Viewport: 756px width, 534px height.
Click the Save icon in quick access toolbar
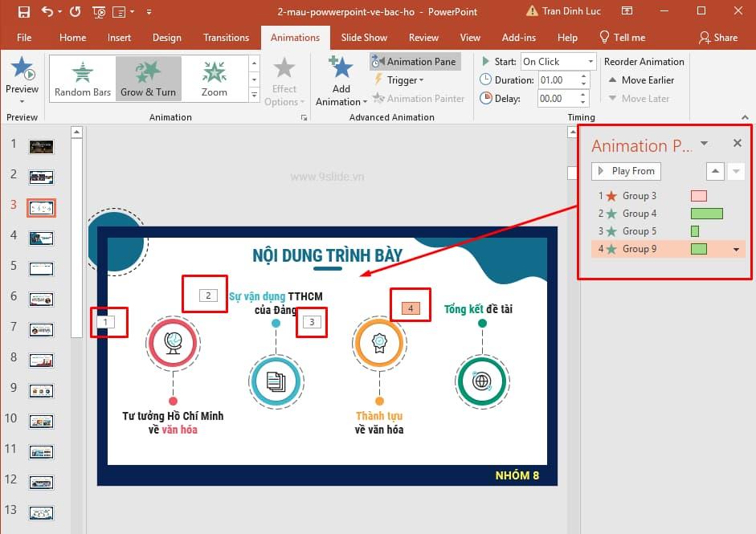(x=22, y=11)
